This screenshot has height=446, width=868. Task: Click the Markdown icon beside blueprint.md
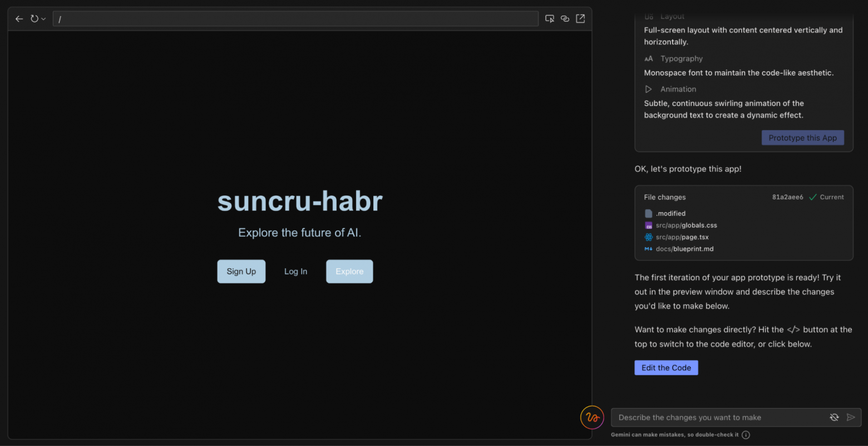(648, 249)
